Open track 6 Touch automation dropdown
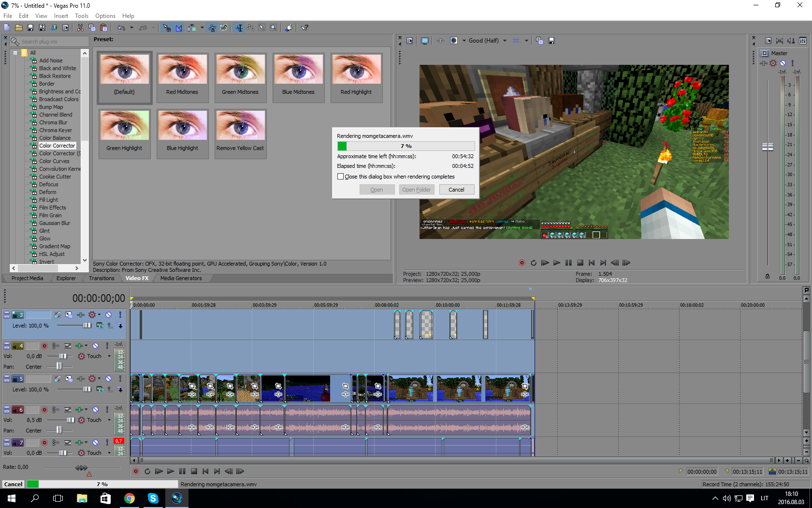812x508 pixels. pos(109,420)
